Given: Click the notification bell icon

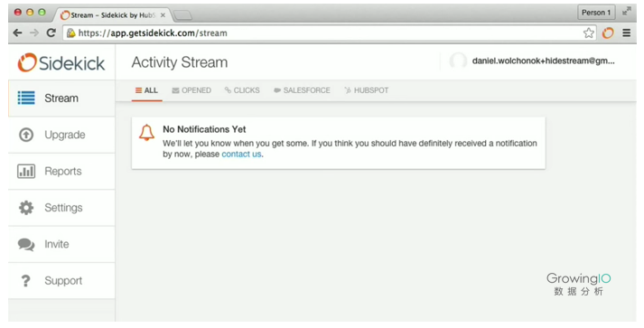Looking at the screenshot, I should coord(146,132).
